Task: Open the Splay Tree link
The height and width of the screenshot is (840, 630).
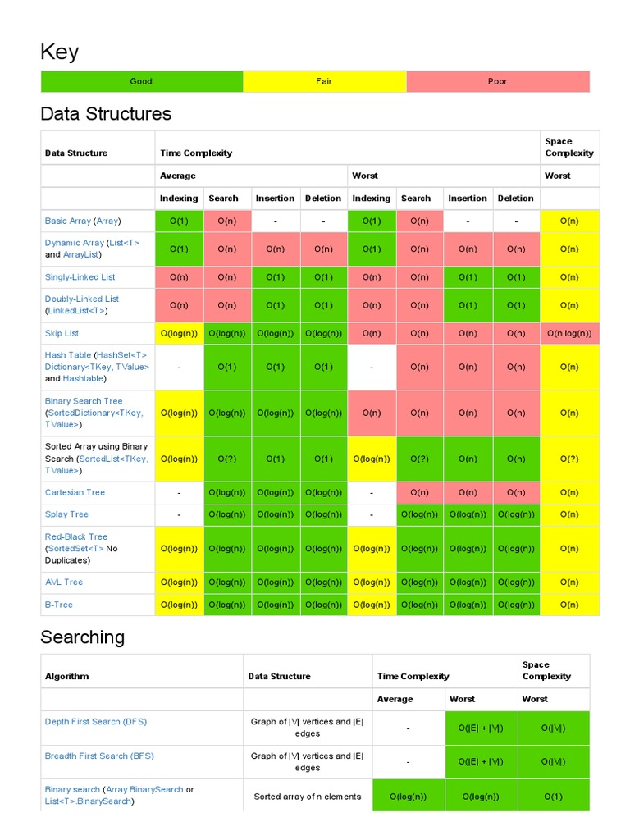Action: tap(66, 515)
